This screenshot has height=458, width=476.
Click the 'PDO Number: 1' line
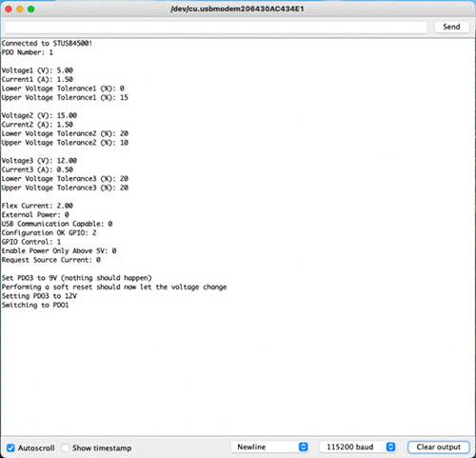tap(28, 52)
